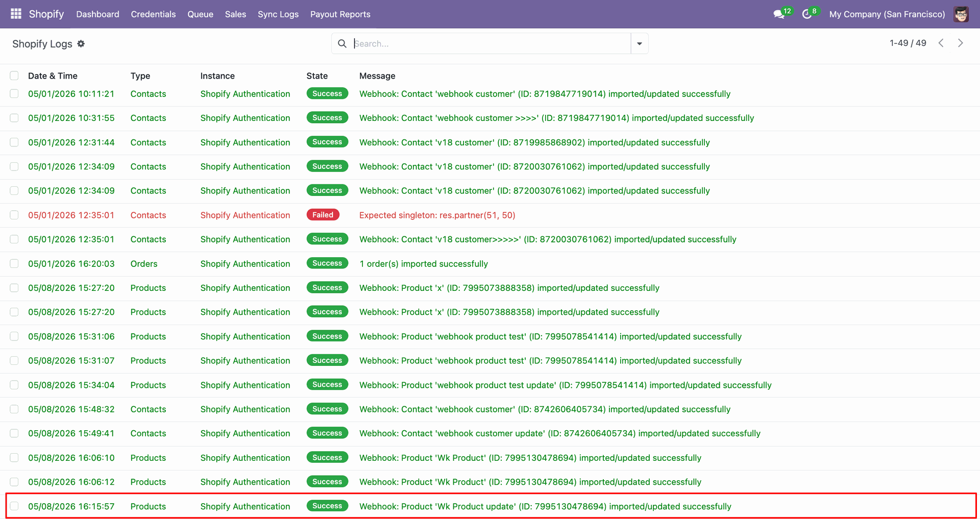Open message for 'v18 customer>>>>>' contact
The width and height of the screenshot is (980, 519).
(x=548, y=239)
